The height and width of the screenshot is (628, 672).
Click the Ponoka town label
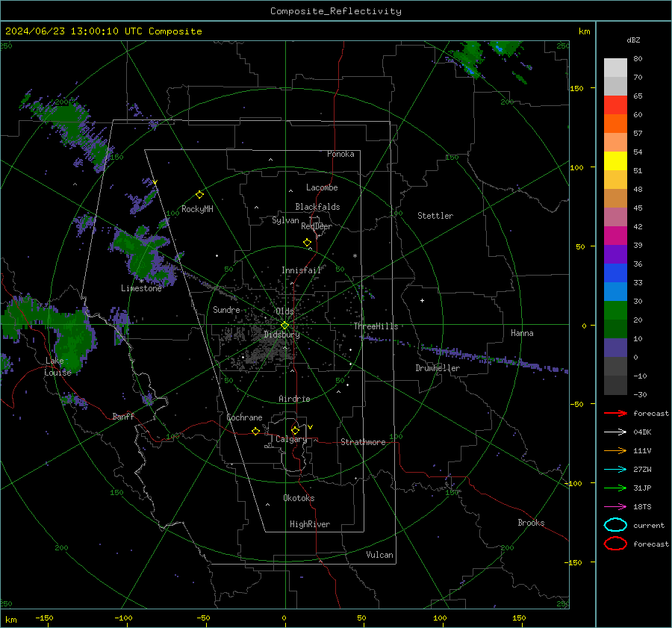tap(340, 155)
